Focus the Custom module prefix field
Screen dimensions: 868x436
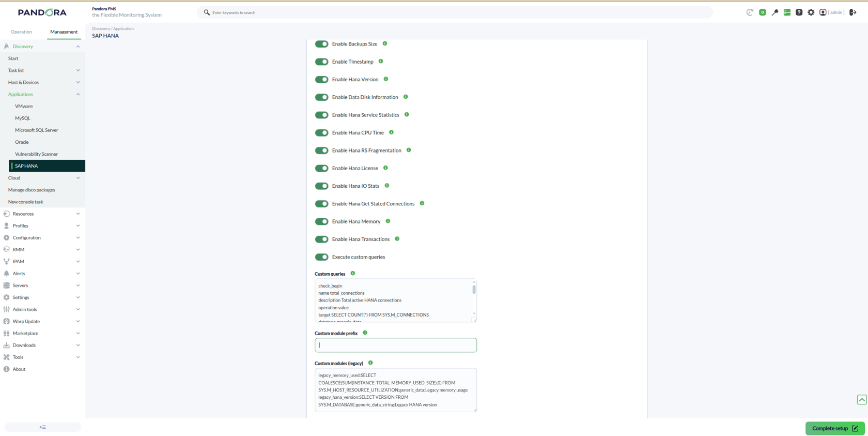(x=396, y=345)
